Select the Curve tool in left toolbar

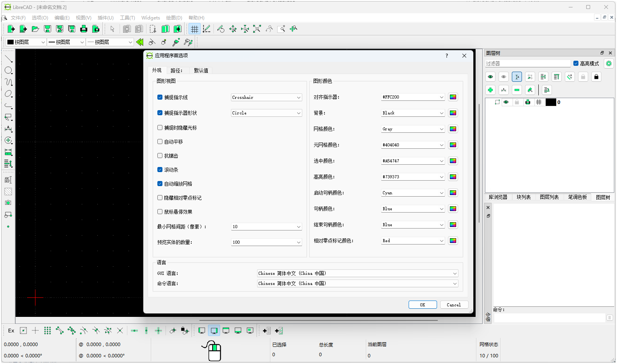pos(8,82)
